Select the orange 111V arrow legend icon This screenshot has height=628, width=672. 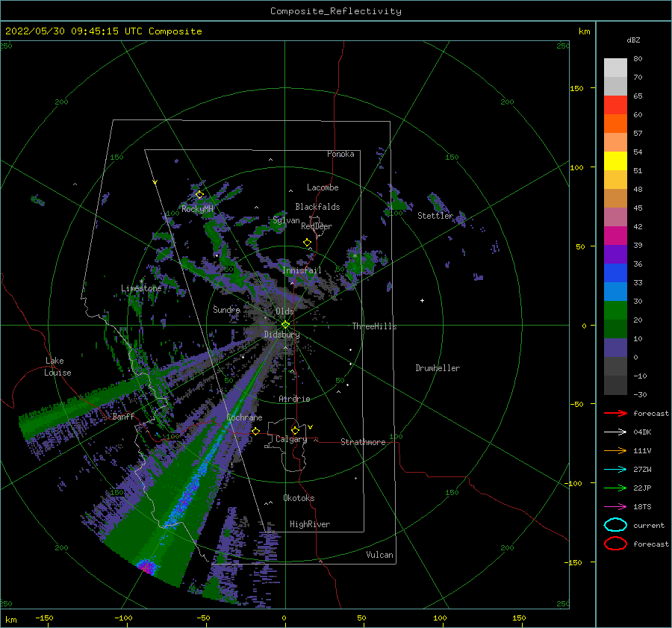(615, 450)
